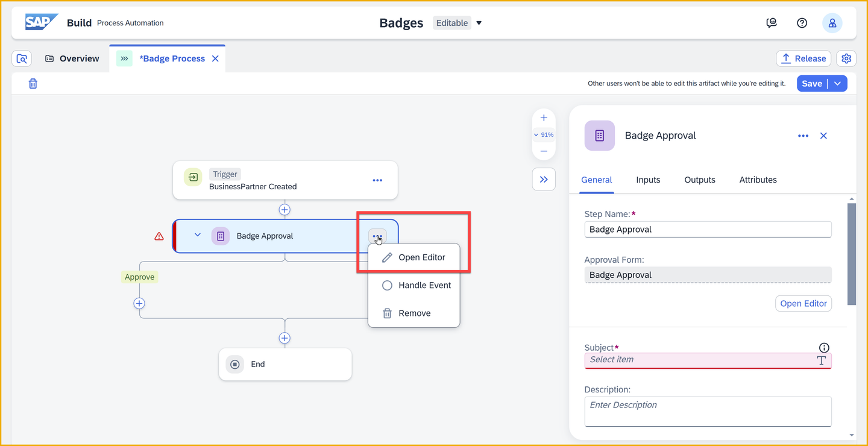The image size is (868, 446).
Task: Click the Subject Select item field
Action: coord(708,360)
